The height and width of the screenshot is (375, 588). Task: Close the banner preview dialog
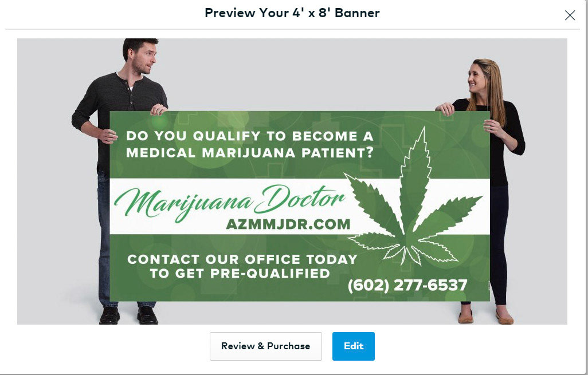pyautogui.click(x=570, y=15)
